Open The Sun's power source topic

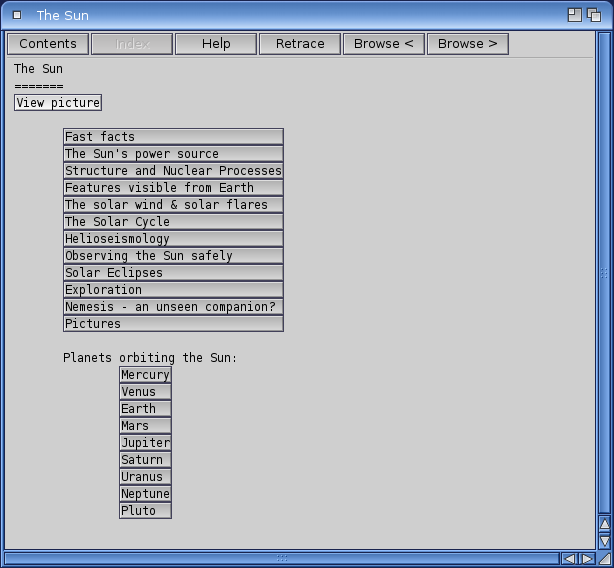point(173,154)
